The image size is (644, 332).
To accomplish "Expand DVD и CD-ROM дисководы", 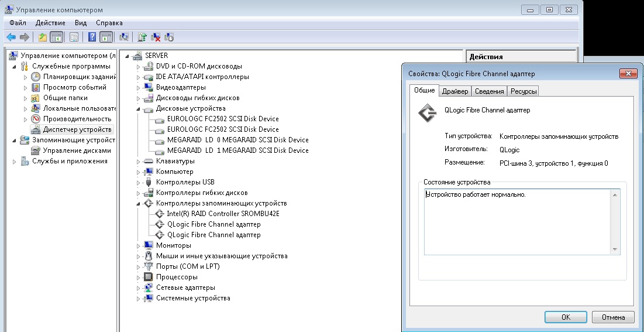I will [139, 67].
